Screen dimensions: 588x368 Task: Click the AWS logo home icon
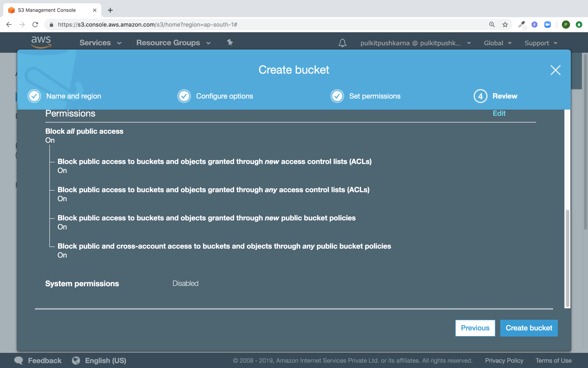[x=41, y=42]
